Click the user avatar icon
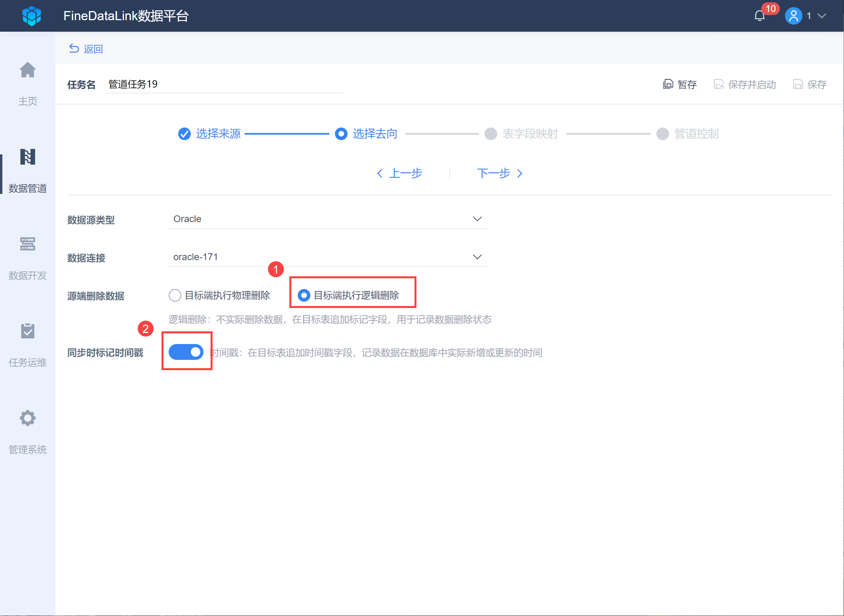 793,16
